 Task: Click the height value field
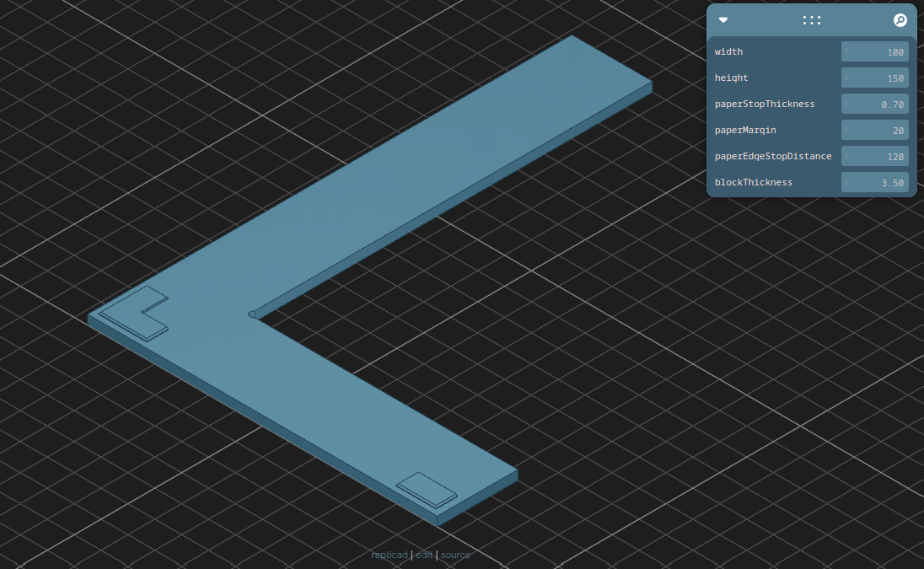874,78
